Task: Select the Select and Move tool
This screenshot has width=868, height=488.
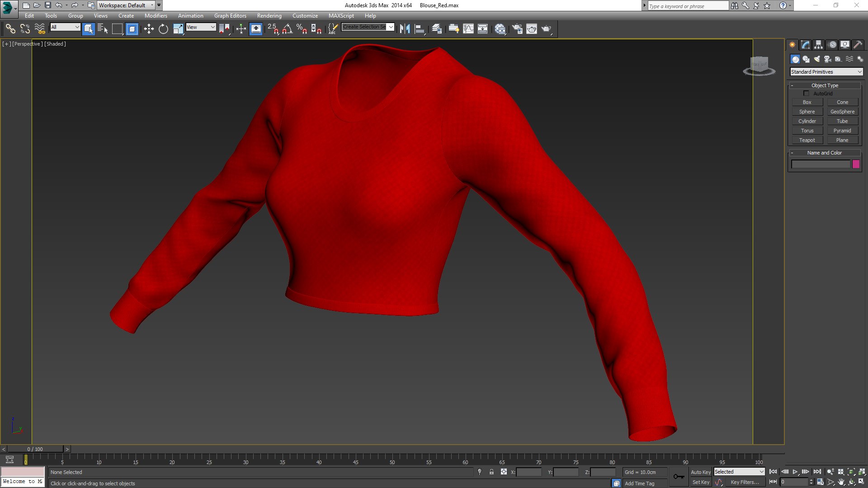Action: (x=149, y=29)
